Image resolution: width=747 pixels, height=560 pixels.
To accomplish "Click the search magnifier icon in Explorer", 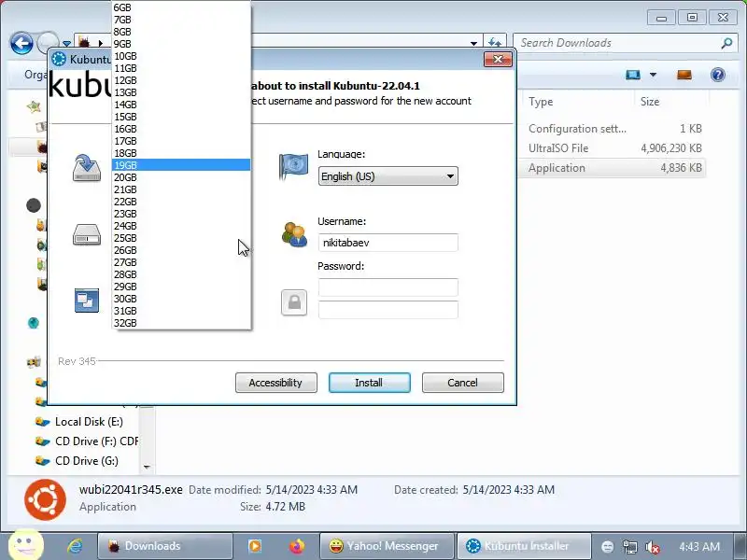I will pyautogui.click(x=726, y=43).
